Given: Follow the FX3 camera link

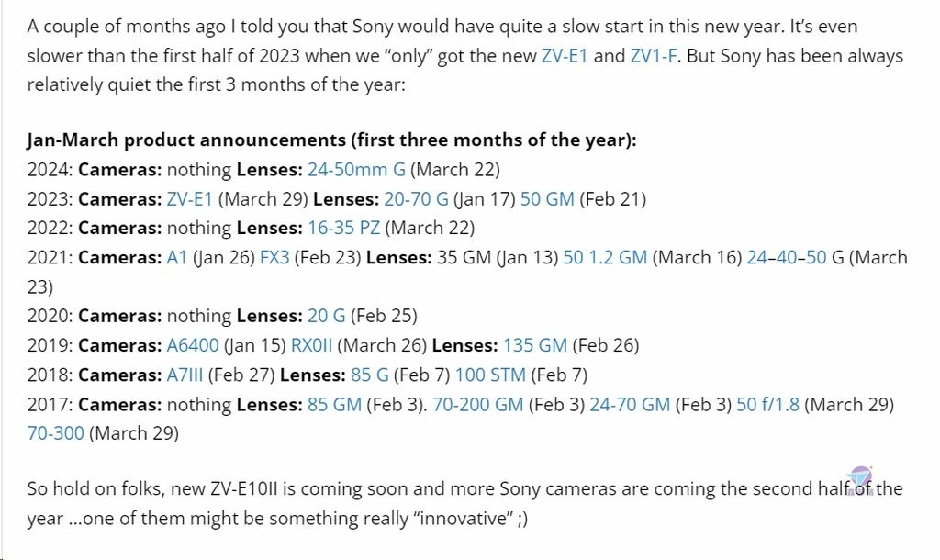Looking at the screenshot, I should [274, 257].
